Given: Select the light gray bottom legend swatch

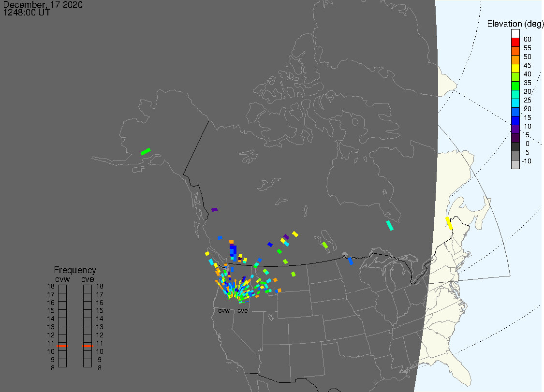Looking at the screenshot, I should (x=515, y=164).
